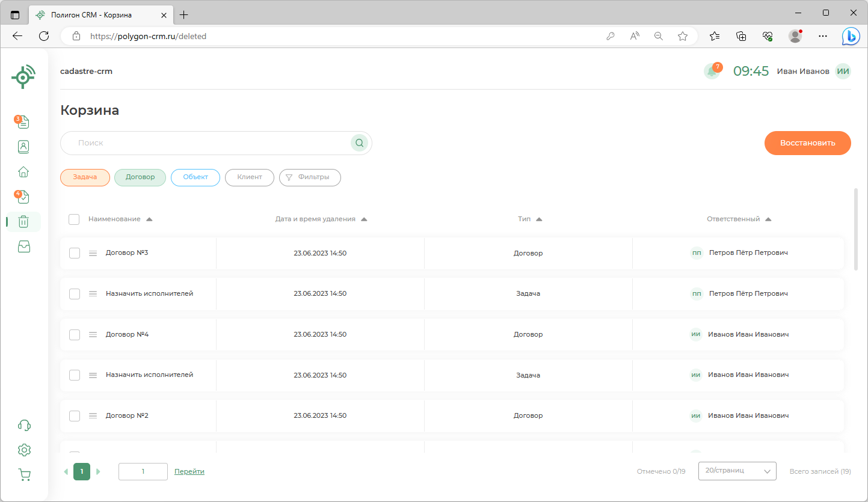868x502 pixels.
Task: Click the zoom out icon in address bar
Action: [659, 36]
